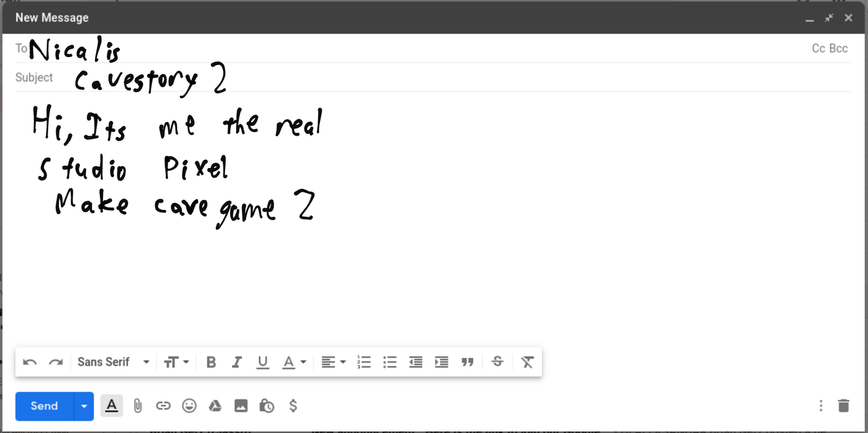Viewport: 868px width, 433px height.
Task: Open the text alignment dropdown
Action: click(334, 363)
